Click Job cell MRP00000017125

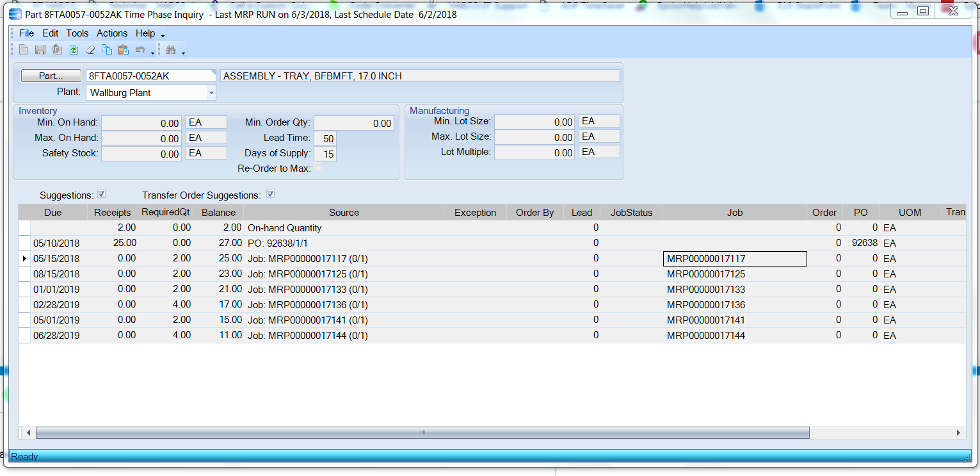point(735,274)
